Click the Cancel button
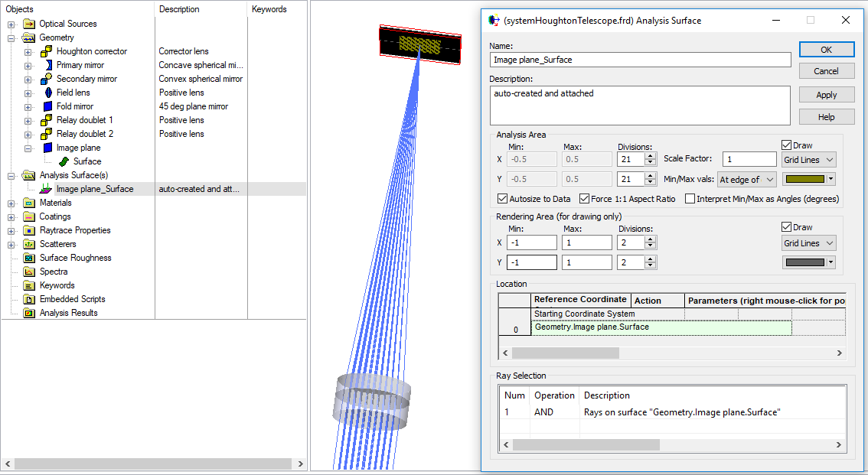The image size is (868, 475). point(826,71)
